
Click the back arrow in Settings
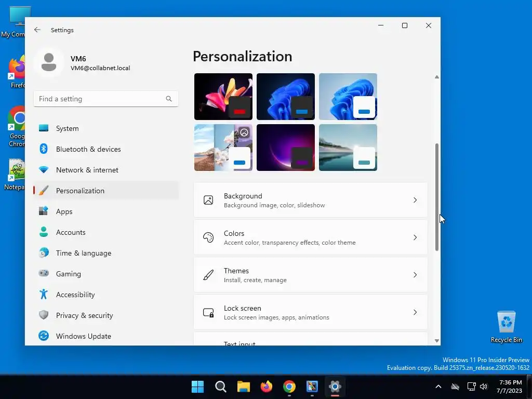pyautogui.click(x=37, y=30)
